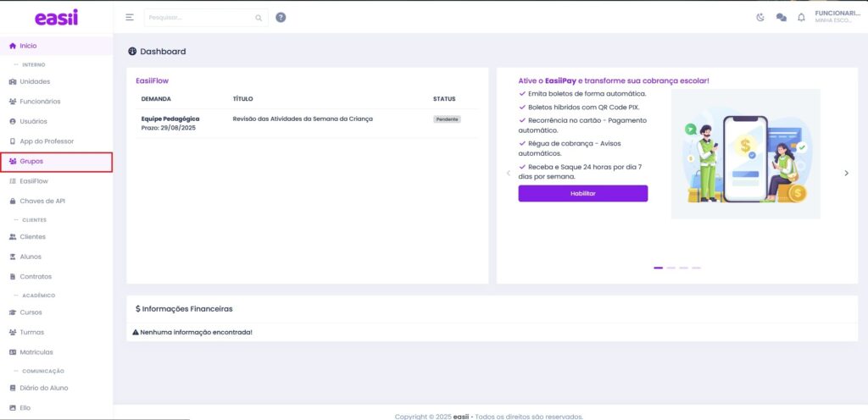The width and height of the screenshot is (868, 420).
Task: Open Diário do Aluno in sidebar
Action: pos(43,388)
